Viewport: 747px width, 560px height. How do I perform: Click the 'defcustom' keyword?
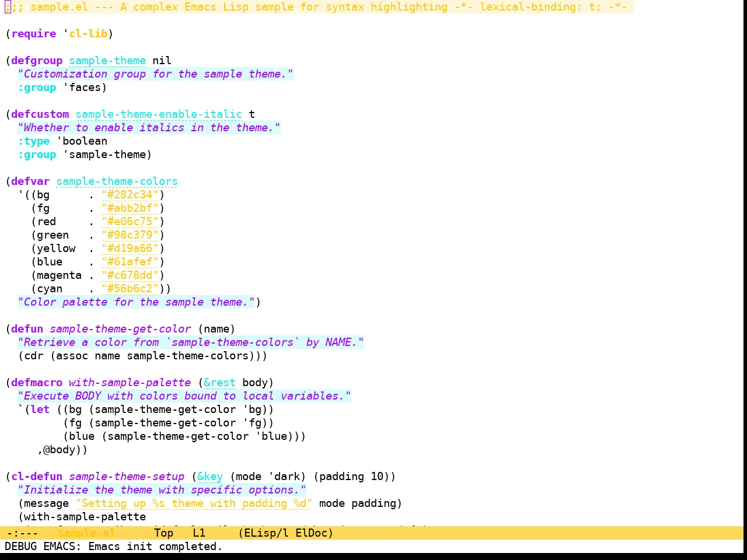point(40,114)
